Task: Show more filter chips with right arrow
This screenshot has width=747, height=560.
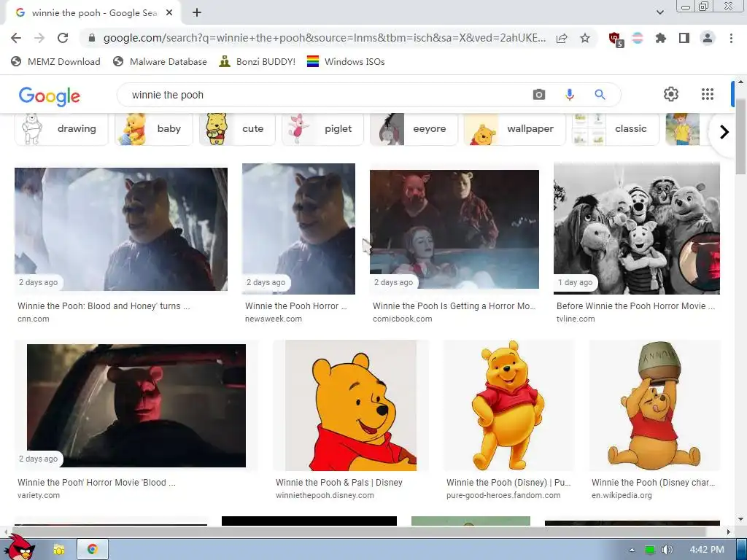Action: pos(724,131)
